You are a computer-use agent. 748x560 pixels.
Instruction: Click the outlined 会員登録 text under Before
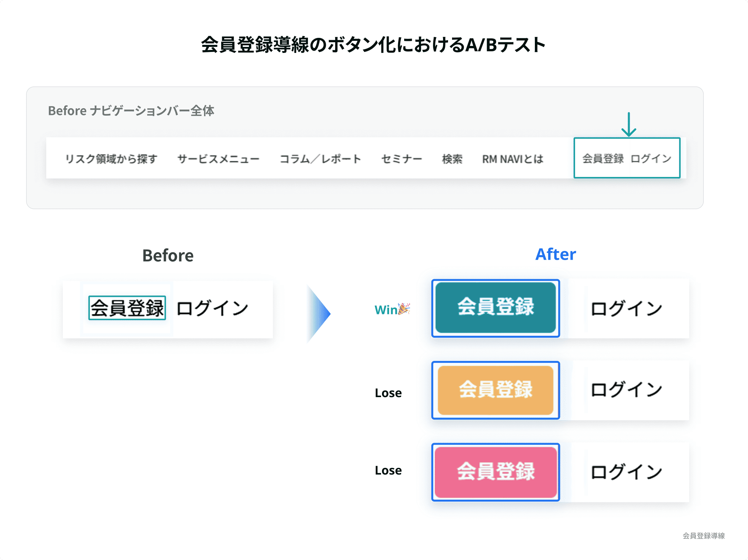[127, 308]
